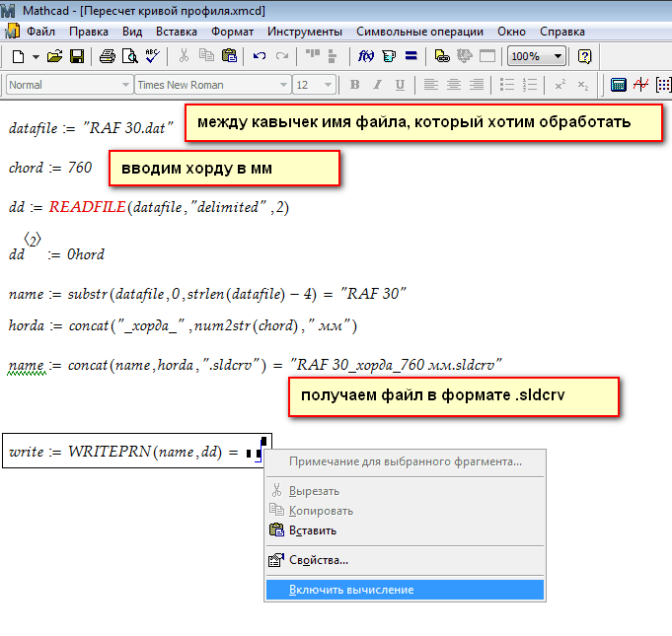Image resolution: width=672 pixels, height=636 pixels.
Task: Click the WRITEPRN(name,dd) expression
Action: [x=144, y=452]
